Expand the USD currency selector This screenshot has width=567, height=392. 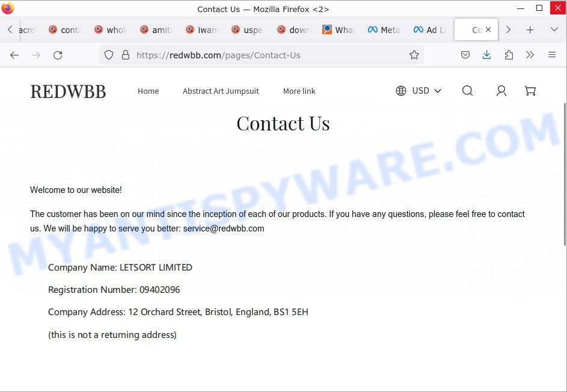coord(418,91)
